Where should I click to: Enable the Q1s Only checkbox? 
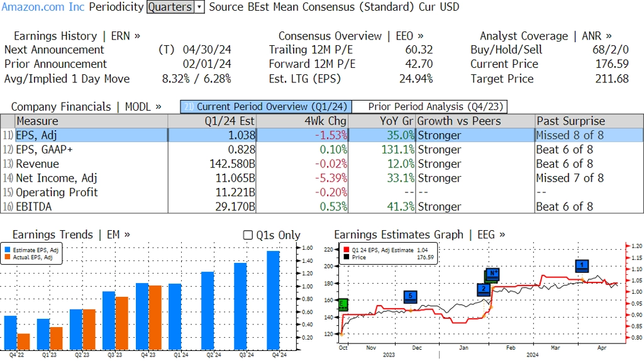pyautogui.click(x=248, y=235)
